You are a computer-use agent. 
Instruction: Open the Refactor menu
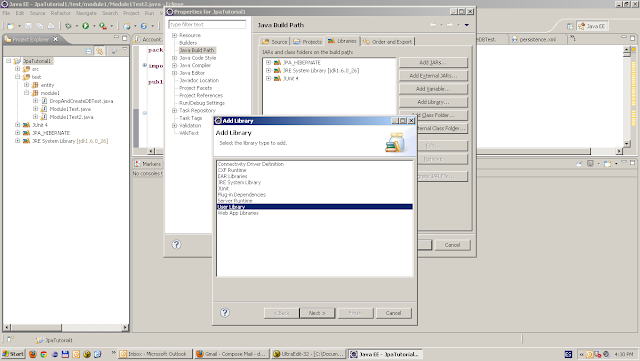point(60,13)
